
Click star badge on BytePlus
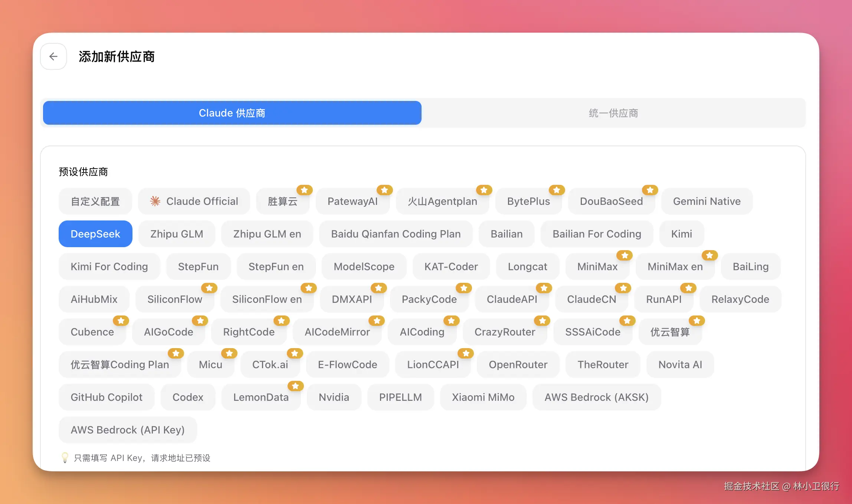click(557, 190)
